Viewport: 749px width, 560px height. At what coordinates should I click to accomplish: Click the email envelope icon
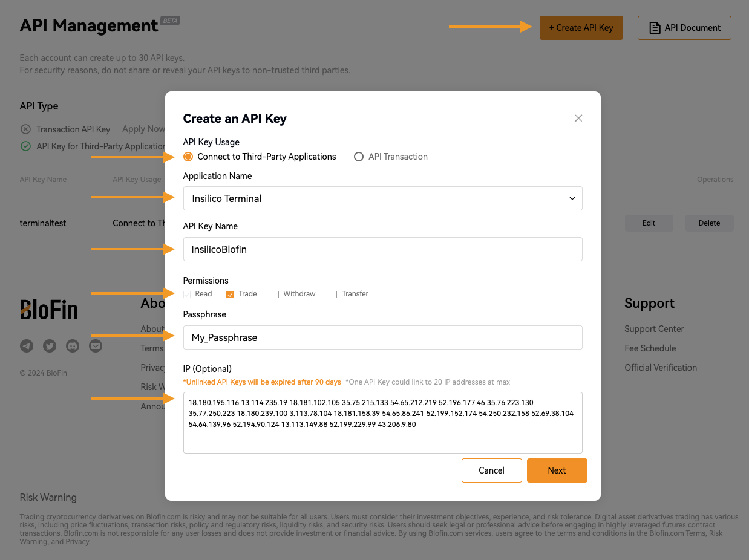click(96, 346)
